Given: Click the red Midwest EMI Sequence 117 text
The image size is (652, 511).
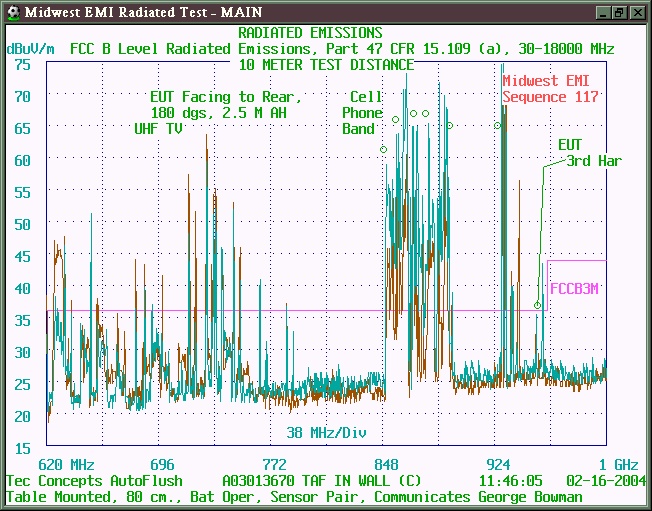Looking at the screenshot, I should point(550,89).
